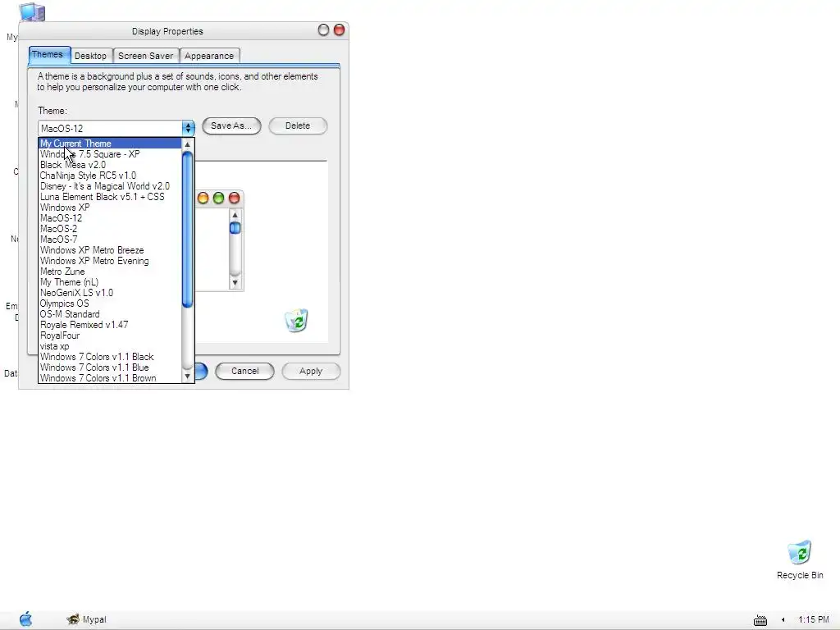Image resolution: width=840 pixels, height=630 pixels.
Task: Click the Cancel button
Action: 244,372
